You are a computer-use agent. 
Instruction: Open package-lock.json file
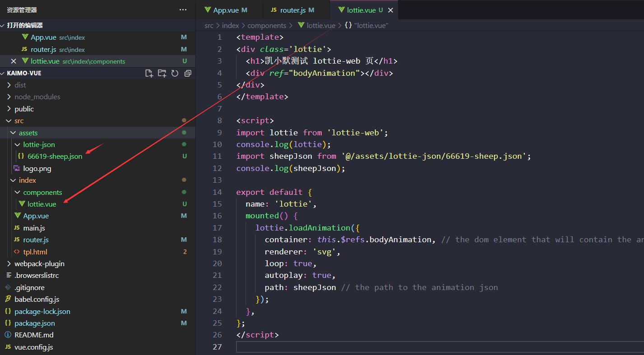coord(97,311)
